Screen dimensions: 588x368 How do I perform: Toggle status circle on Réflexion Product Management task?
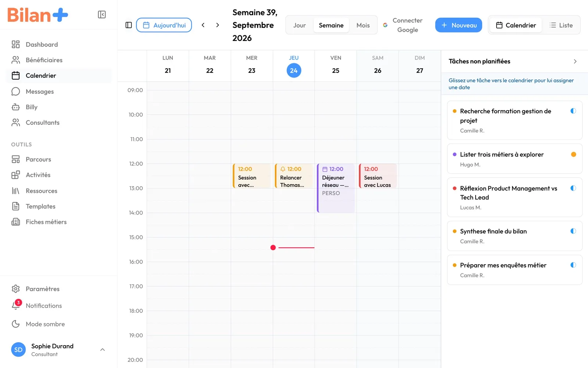[x=573, y=188]
